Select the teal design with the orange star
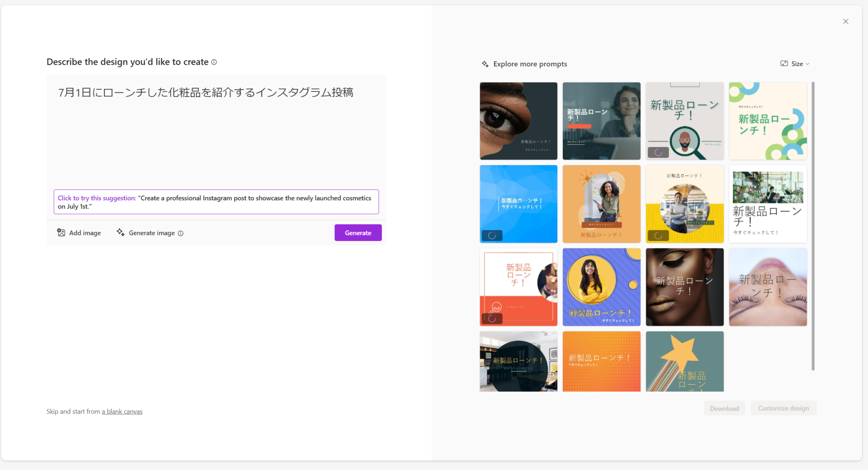The width and height of the screenshot is (868, 470). click(684, 361)
